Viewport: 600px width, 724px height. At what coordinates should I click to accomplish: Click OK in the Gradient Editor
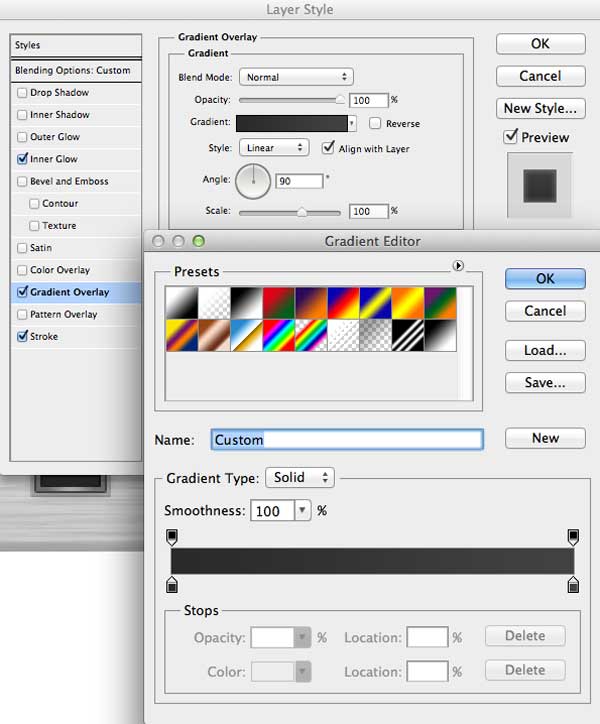coord(545,279)
